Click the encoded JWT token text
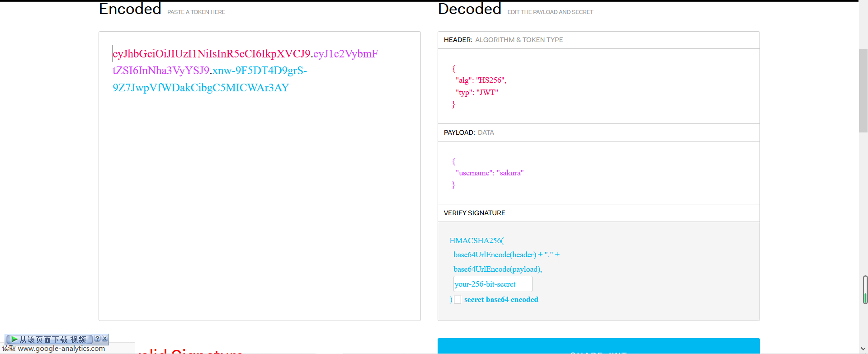Screen dimensions: 868x354 coord(245,71)
